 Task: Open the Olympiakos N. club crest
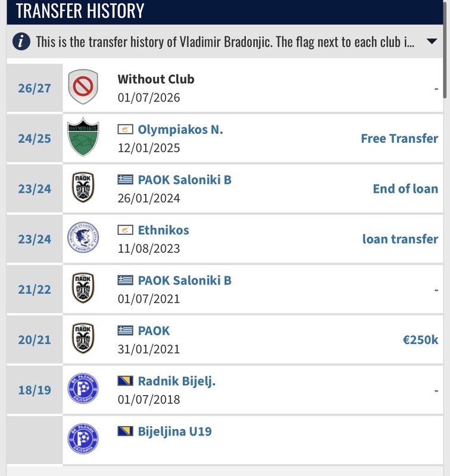(x=83, y=137)
